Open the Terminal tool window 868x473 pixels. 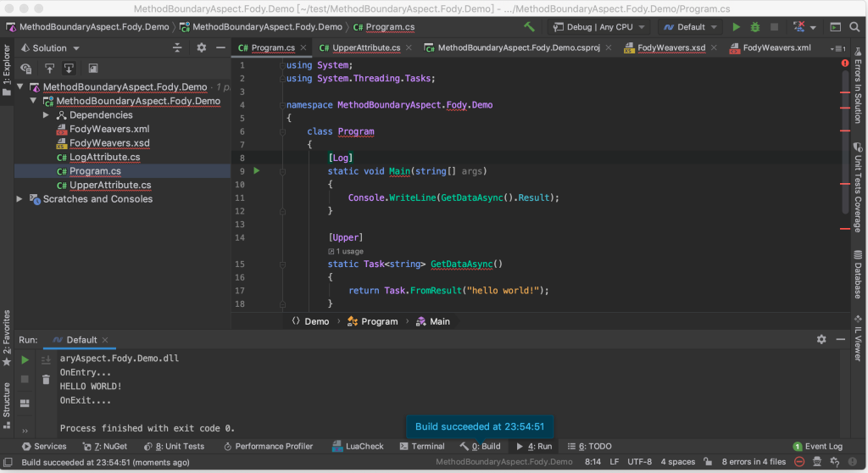tap(422, 447)
